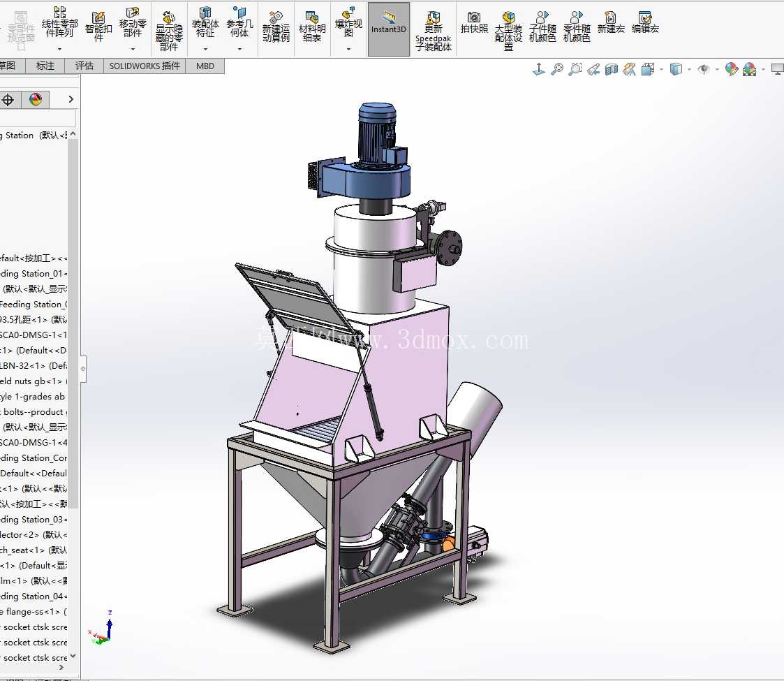The height and width of the screenshot is (681, 784).
Task: Open View Orientation cube icon
Action: [648, 70]
